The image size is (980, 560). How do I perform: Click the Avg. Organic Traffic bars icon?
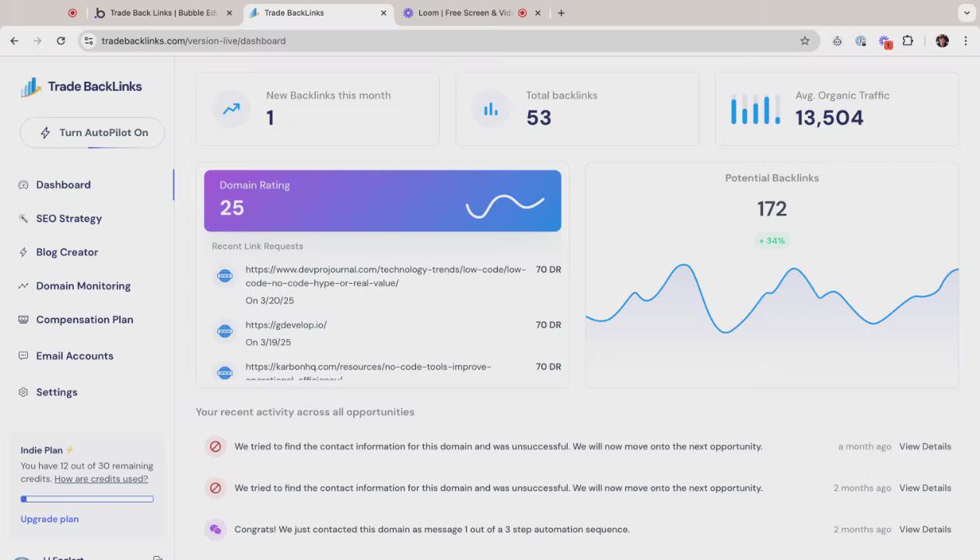755,110
